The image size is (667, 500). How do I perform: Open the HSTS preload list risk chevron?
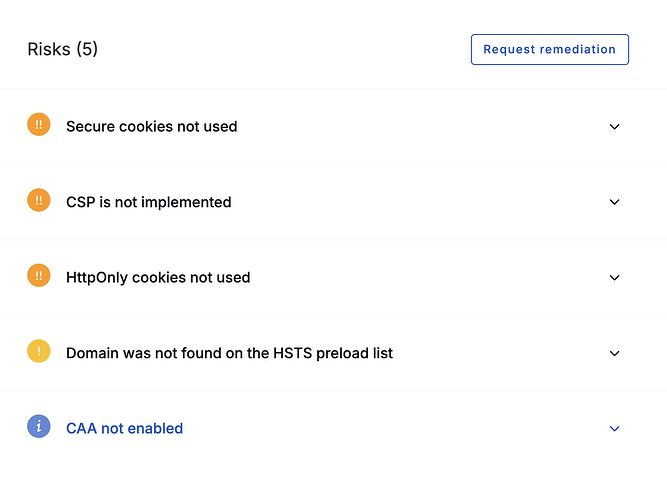(615, 353)
